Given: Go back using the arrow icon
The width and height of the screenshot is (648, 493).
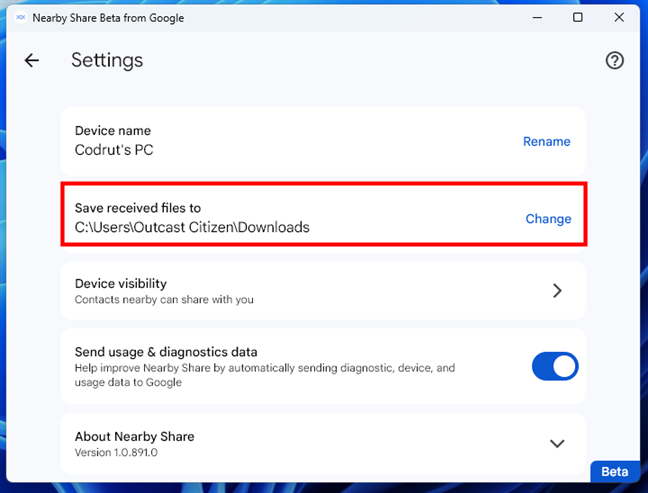Looking at the screenshot, I should 32,61.
